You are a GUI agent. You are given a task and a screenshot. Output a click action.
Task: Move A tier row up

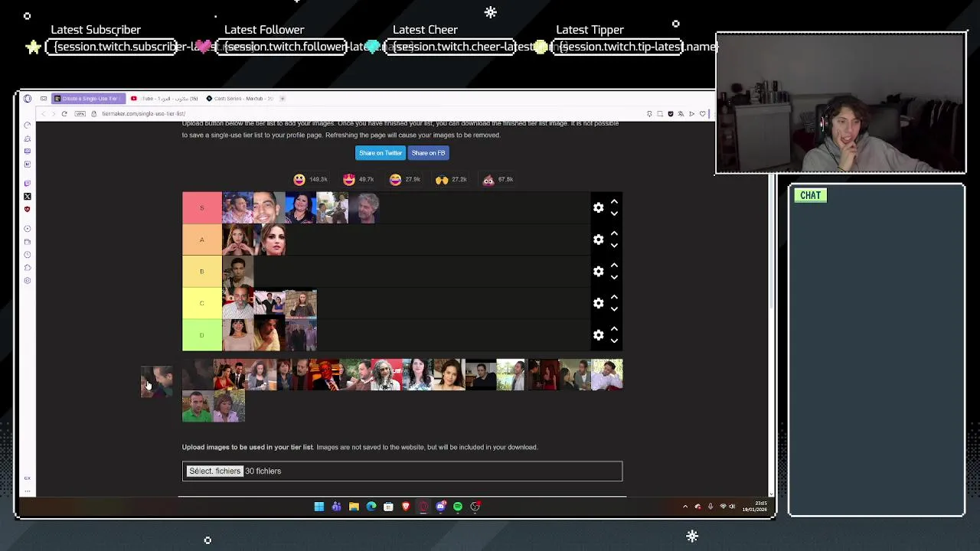point(614,234)
